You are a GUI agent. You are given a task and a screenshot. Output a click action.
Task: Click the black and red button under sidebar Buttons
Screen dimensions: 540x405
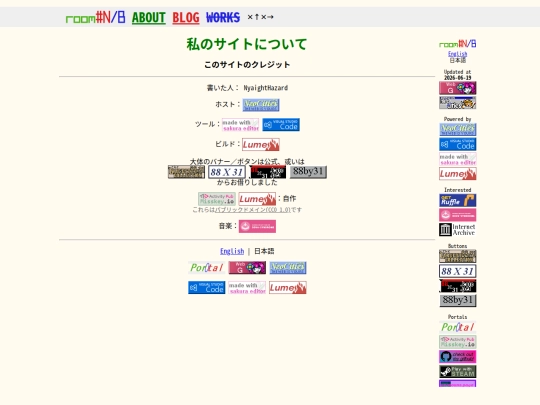458,286
